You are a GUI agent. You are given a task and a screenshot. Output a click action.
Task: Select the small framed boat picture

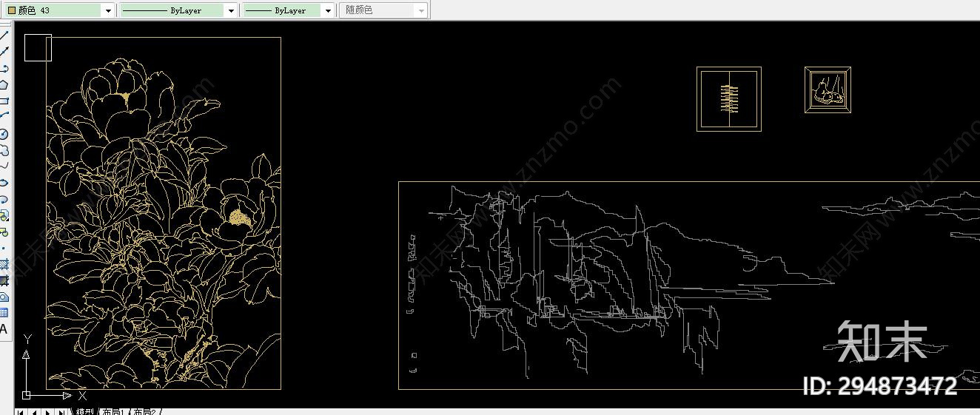click(828, 90)
